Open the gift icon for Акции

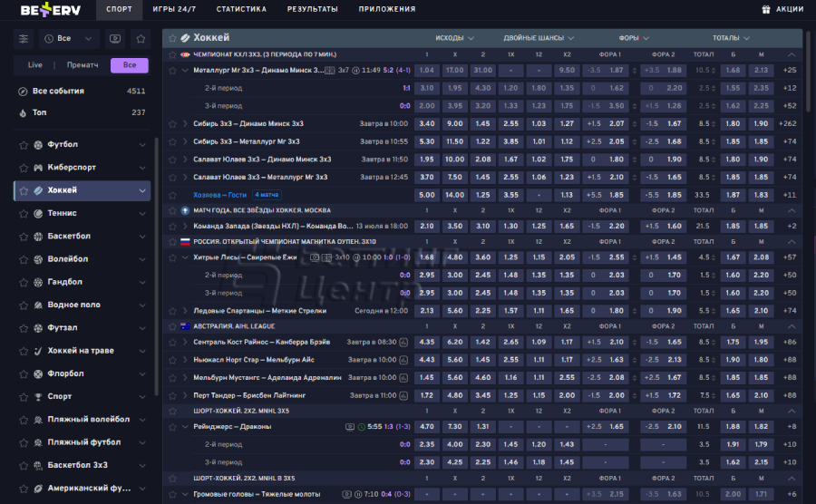(x=766, y=9)
